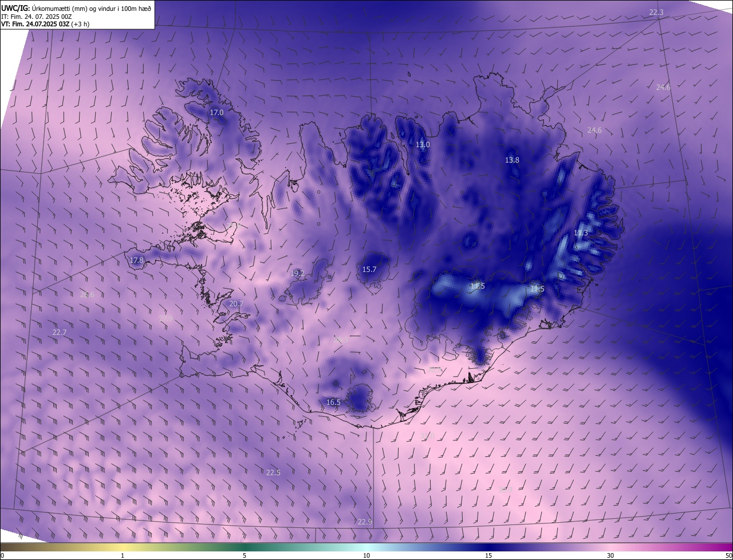Click the 15 tick on the color scale
Screen dimensions: 733x560
click(488, 556)
